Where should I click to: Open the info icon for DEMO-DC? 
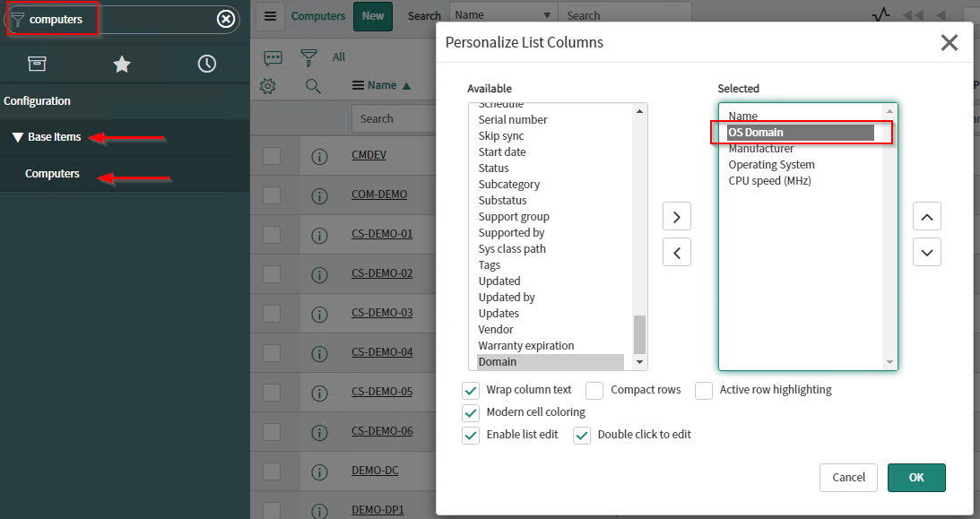[x=319, y=471]
